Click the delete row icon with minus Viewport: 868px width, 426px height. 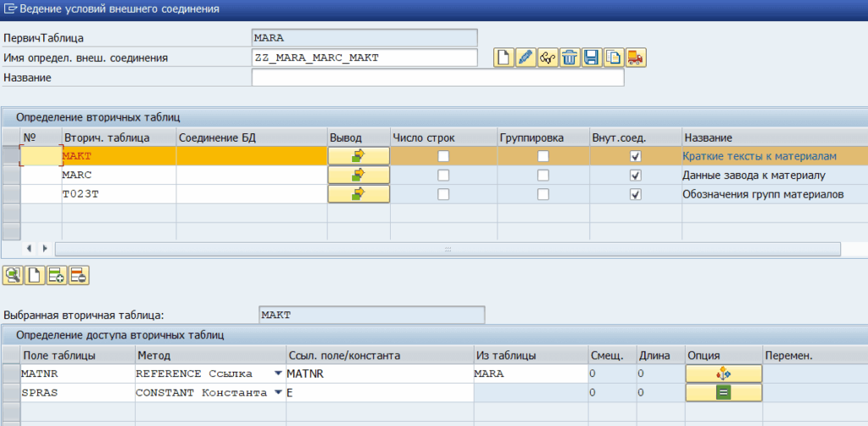(79, 275)
